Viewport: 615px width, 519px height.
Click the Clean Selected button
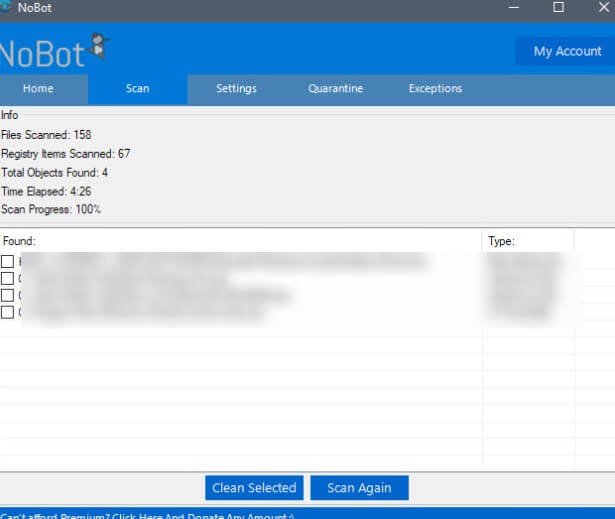(x=254, y=488)
